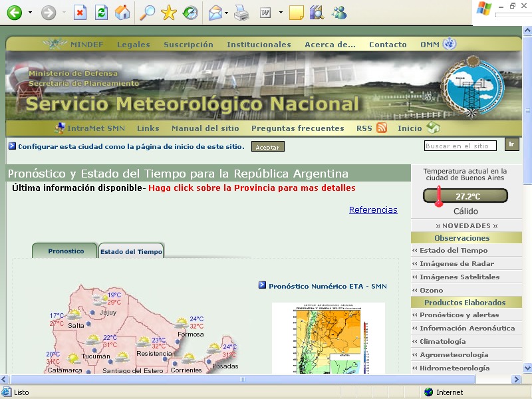
Task: Click the MINDEF eagle emblem icon
Action: pyautogui.click(x=55, y=44)
